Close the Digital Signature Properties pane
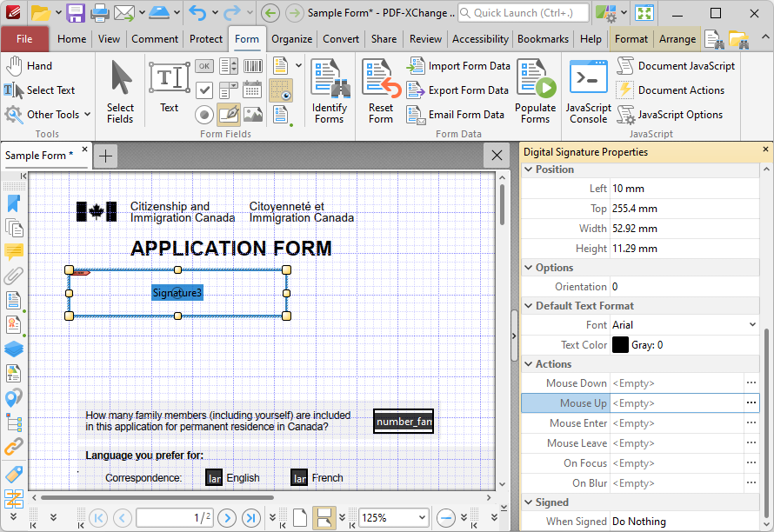Screen dimensions: 774x532 click(x=765, y=149)
